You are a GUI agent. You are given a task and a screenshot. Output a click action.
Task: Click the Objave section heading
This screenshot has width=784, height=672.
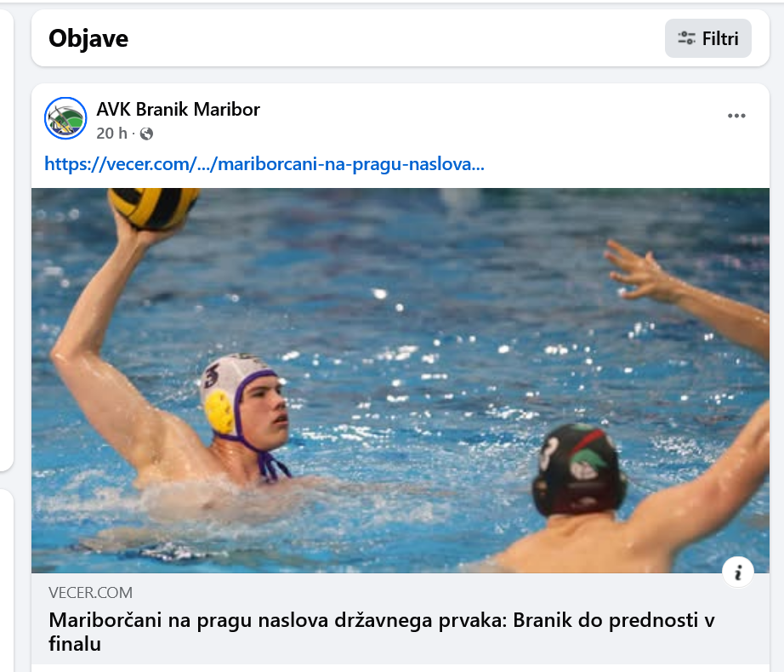tap(88, 38)
